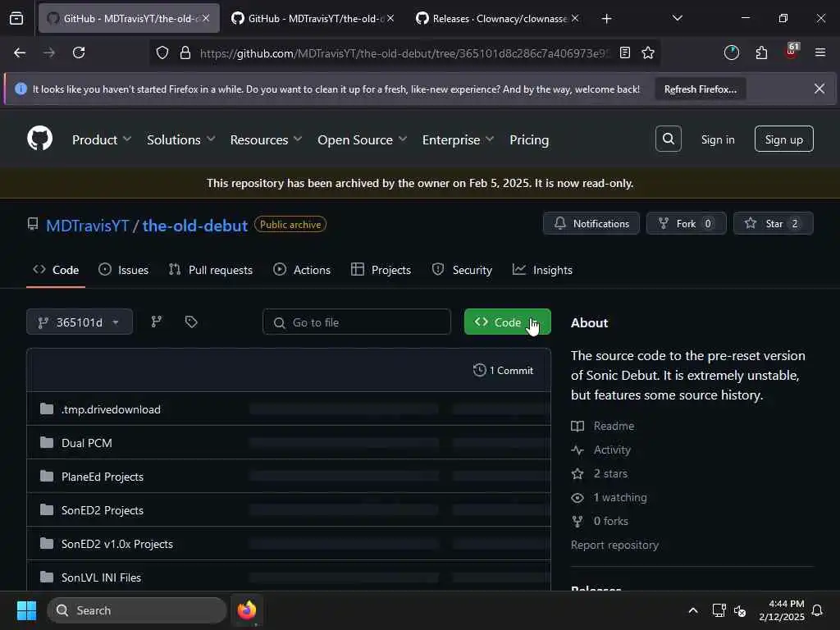View the 1 Commit history link
The image size is (840, 630).
(x=503, y=370)
